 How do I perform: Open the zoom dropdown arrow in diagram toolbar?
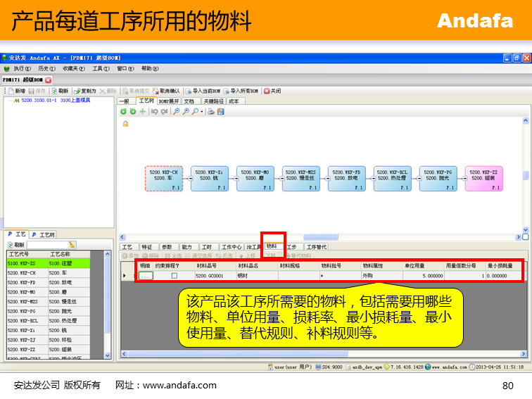(x=202, y=111)
